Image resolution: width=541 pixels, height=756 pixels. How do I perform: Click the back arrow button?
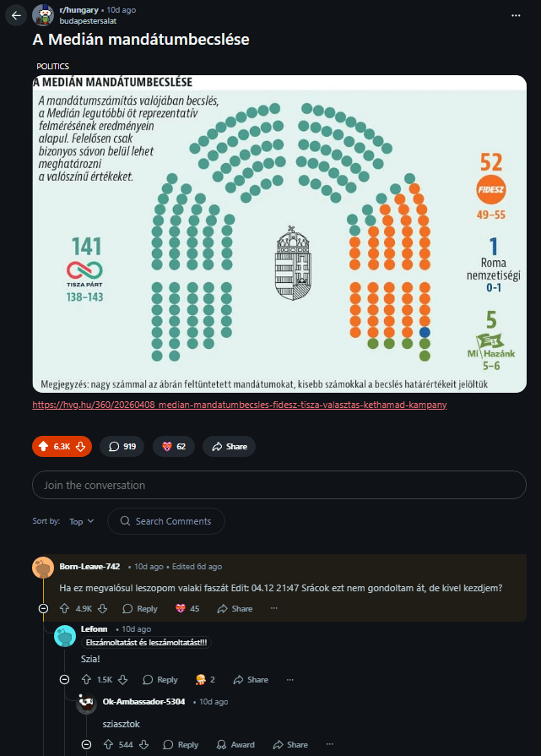tap(16, 15)
